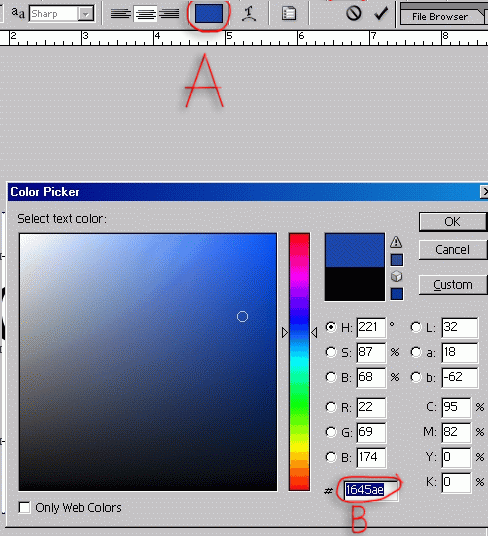Select the H hue radio button
488x536 pixels.
pyautogui.click(x=331, y=327)
